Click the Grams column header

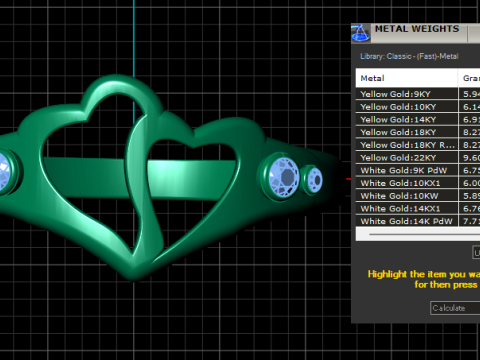click(470, 78)
